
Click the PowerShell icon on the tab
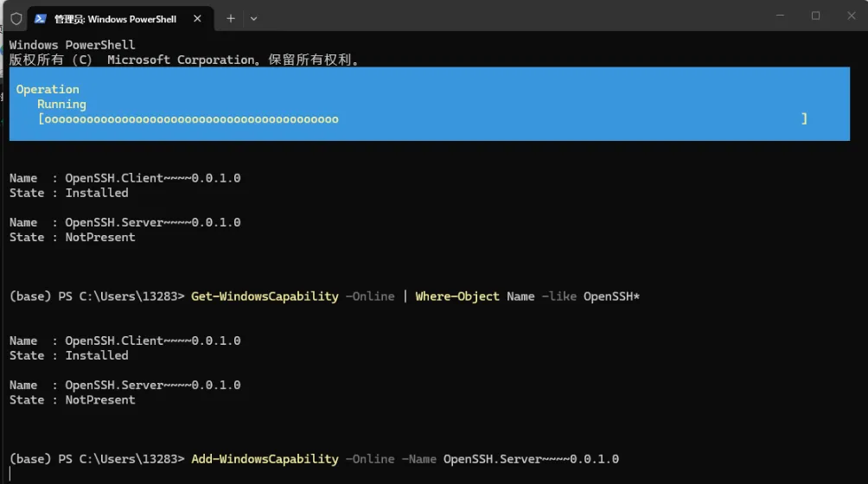point(40,19)
